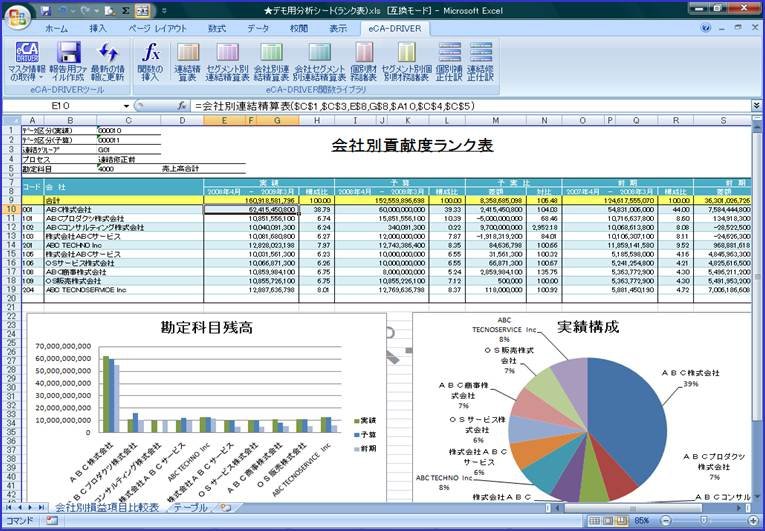Screen dimensions: 765x531
Task: Switch to Normal view in status bar
Action: (x=594, y=521)
